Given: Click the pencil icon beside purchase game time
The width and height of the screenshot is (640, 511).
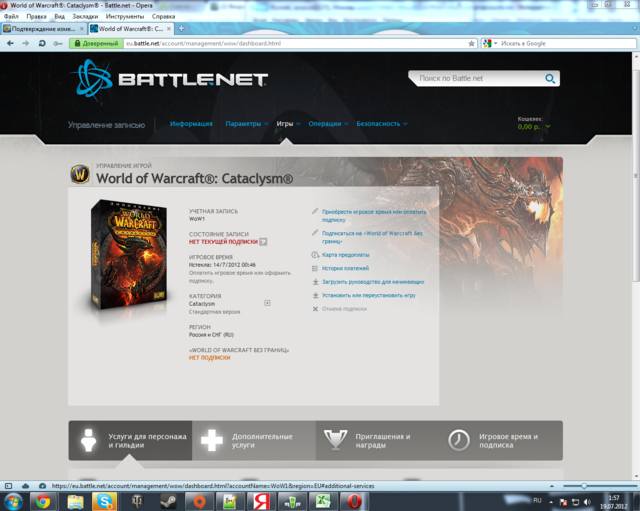Looking at the screenshot, I should 315,211.
